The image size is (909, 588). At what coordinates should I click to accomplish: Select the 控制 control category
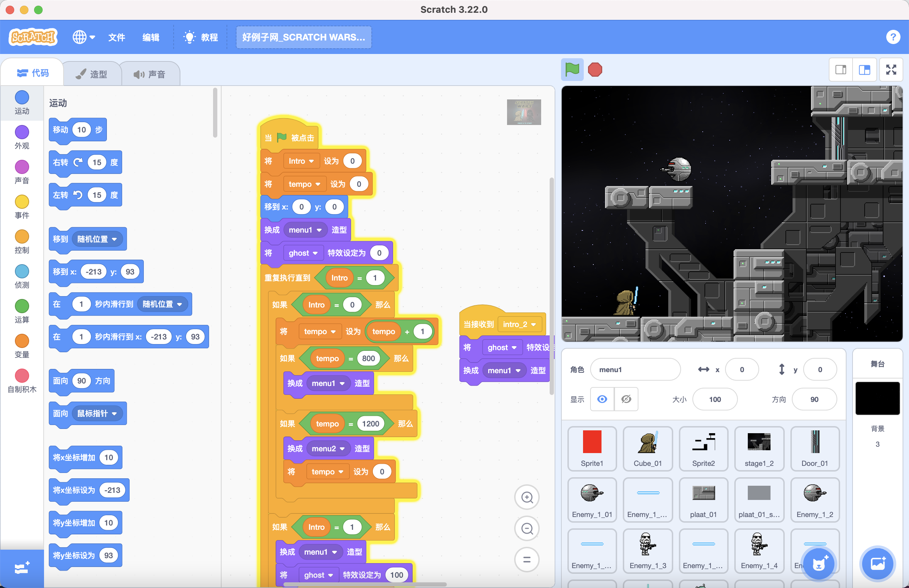(22, 242)
